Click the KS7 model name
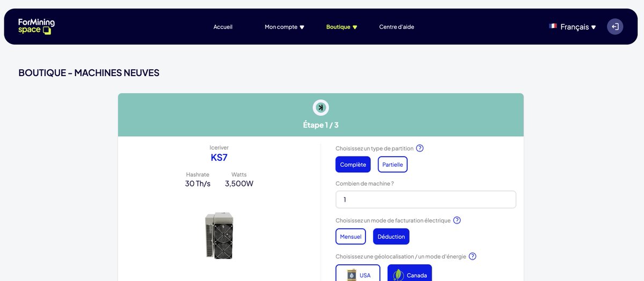Image resolution: width=644 pixels, height=281 pixels. pos(219,158)
